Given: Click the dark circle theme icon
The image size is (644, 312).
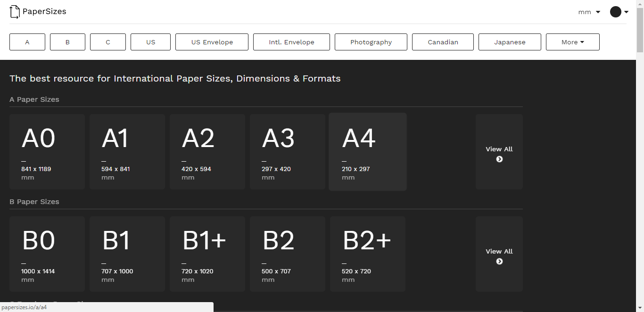Looking at the screenshot, I should [x=615, y=12].
